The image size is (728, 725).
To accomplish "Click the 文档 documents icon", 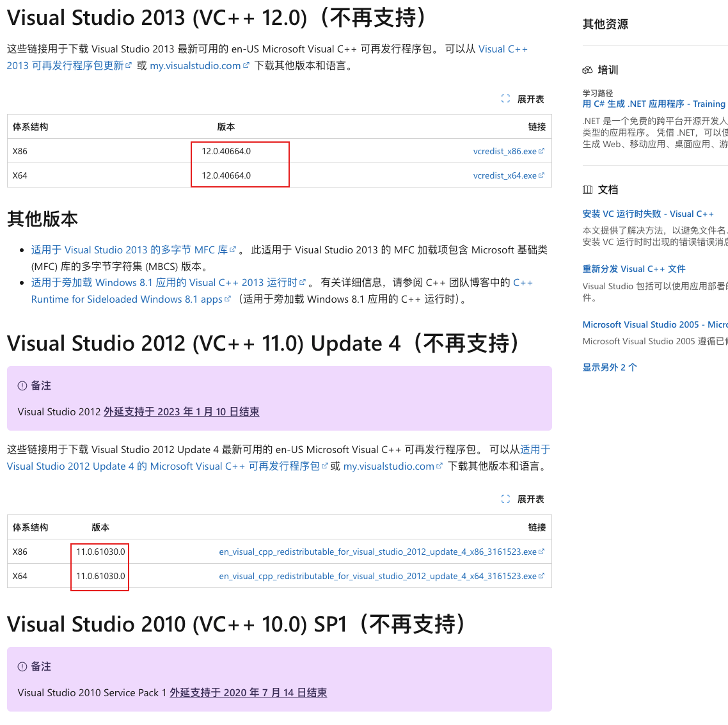I will (x=587, y=189).
